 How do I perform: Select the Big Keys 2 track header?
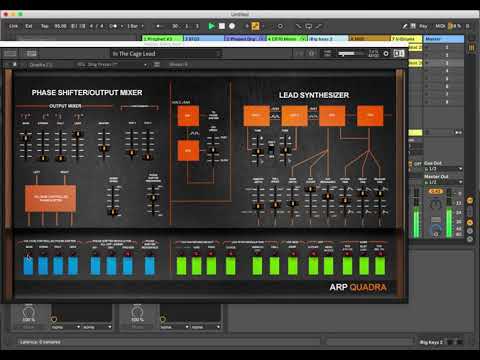tap(328, 39)
